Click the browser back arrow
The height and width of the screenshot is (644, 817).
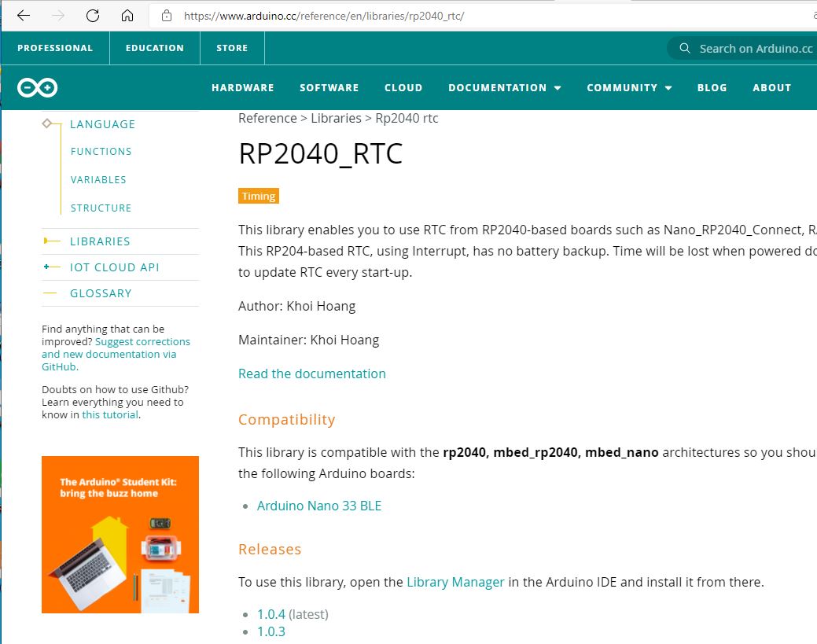[23, 15]
